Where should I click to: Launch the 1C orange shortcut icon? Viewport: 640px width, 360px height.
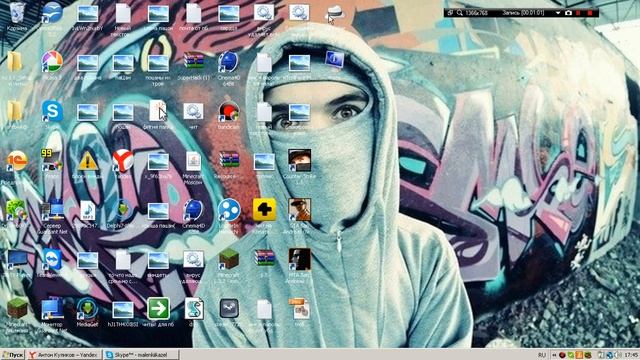point(17,160)
